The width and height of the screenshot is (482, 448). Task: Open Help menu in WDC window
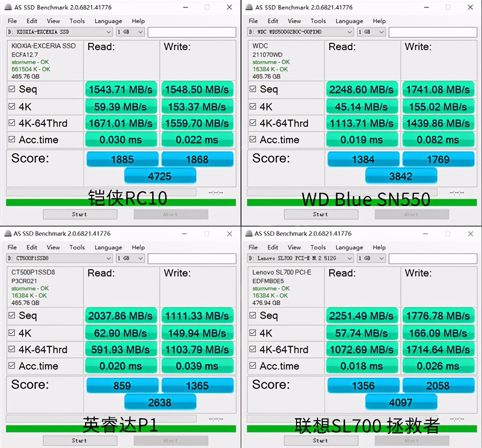pyautogui.click(x=379, y=21)
